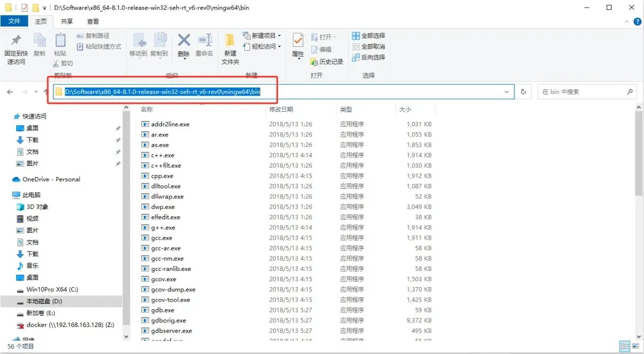The height and width of the screenshot is (354, 644).
Task: Click the Paste clipboard icon
Action: [x=60, y=40]
